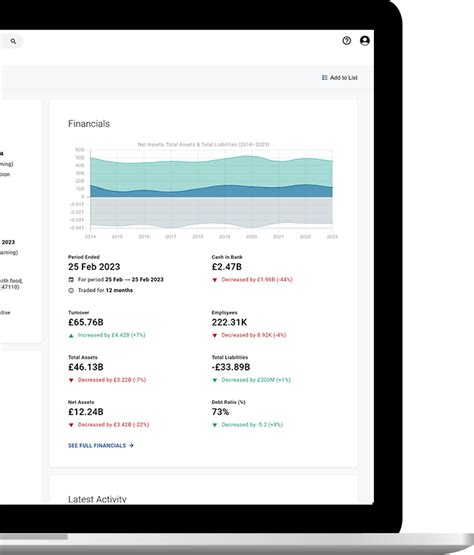The image size is (474, 555).
Task: Click the clock icon beside Traded for
Action: point(71,290)
